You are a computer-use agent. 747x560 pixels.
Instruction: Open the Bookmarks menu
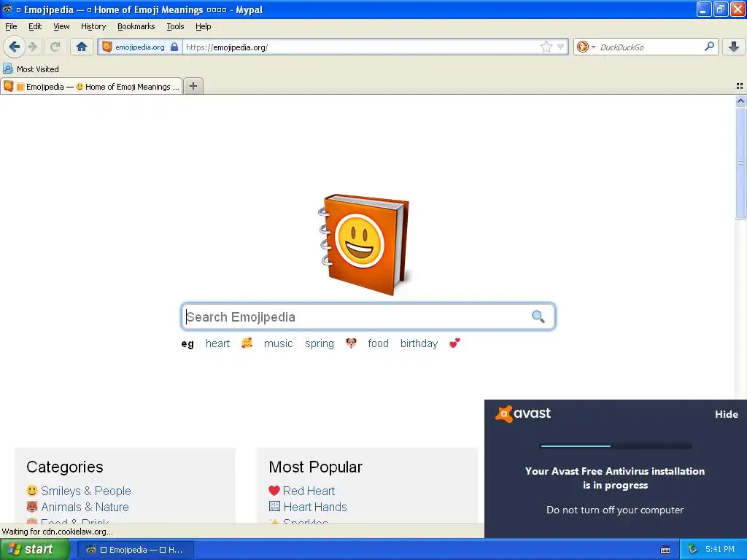click(136, 26)
